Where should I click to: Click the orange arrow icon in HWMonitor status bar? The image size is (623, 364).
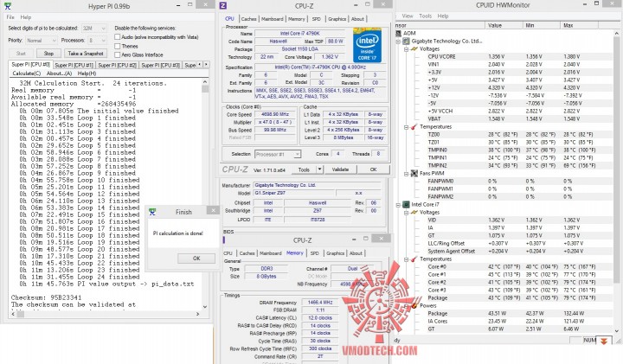pyautogui.click(x=604, y=341)
